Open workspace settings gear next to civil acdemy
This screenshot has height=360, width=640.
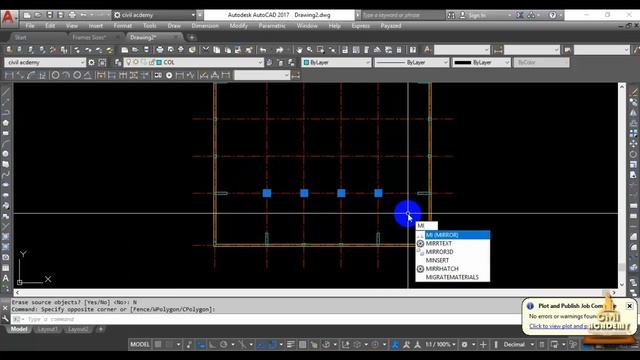click(91, 62)
